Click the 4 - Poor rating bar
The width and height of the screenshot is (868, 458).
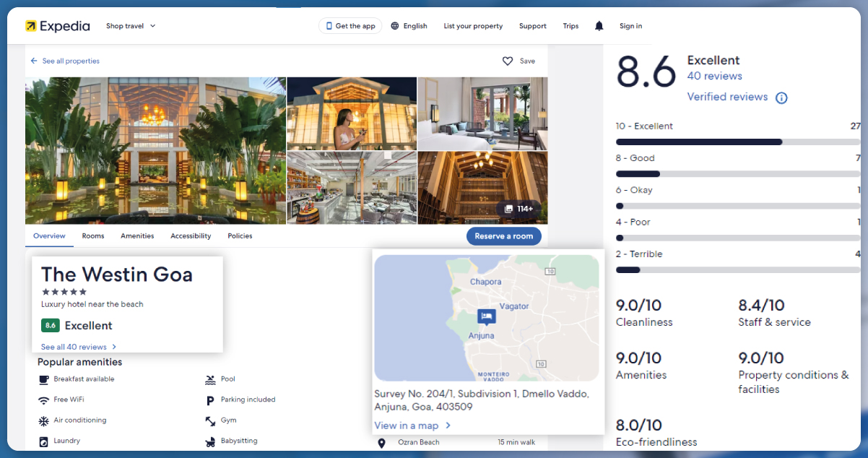(x=738, y=238)
